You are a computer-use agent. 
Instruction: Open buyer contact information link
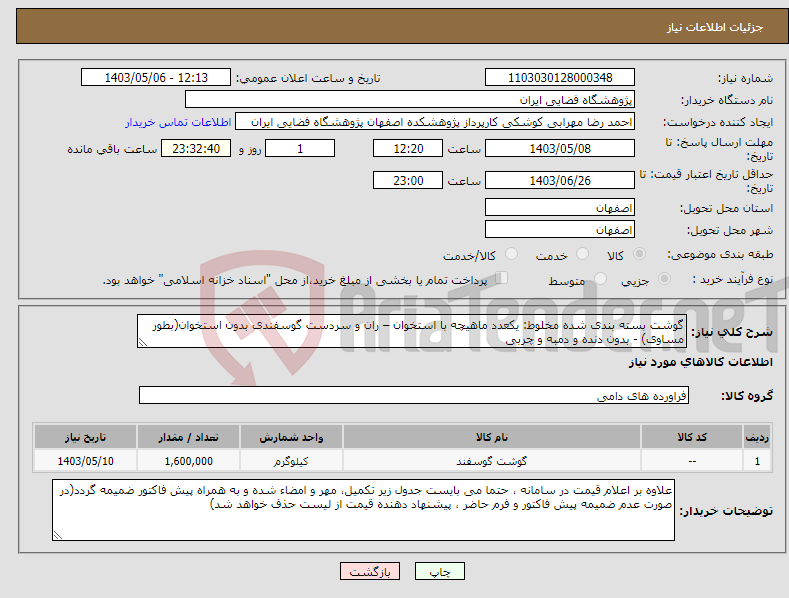[x=178, y=122]
